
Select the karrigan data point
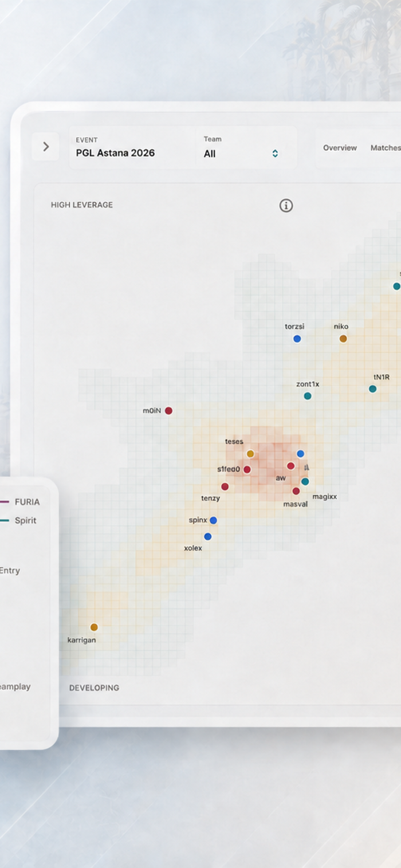click(94, 627)
